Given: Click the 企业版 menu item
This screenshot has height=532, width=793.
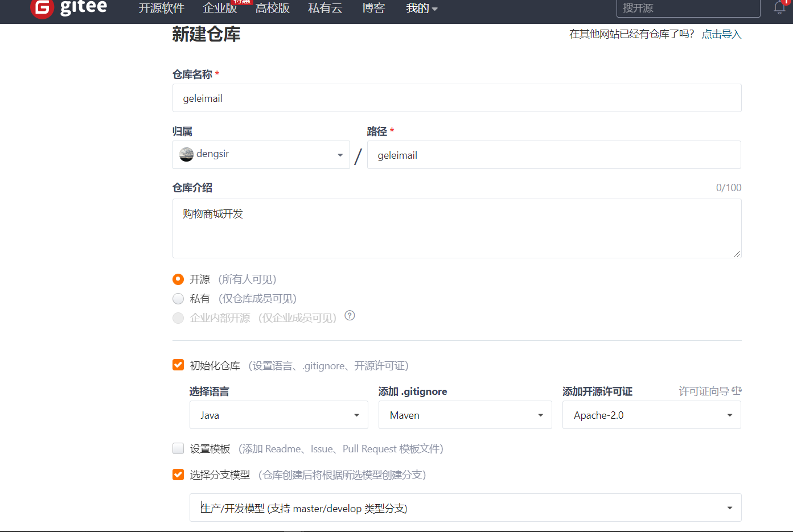Looking at the screenshot, I should [x=219, y=9].
